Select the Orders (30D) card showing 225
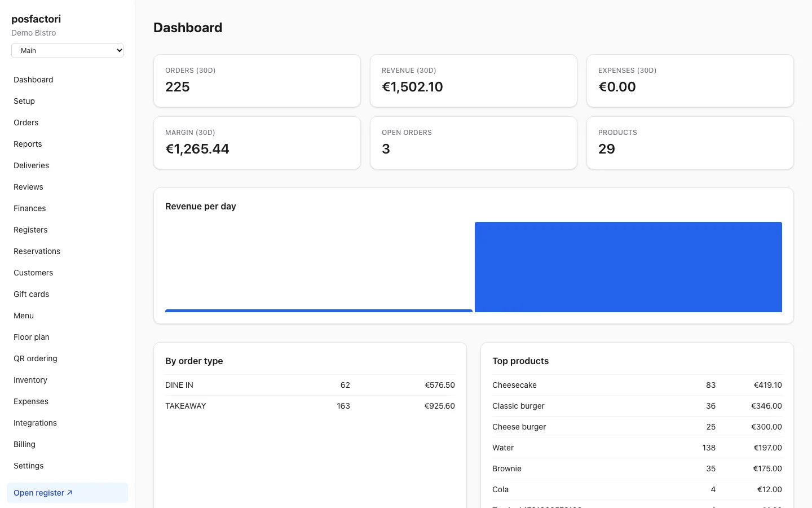This screenshot has height=508, width=812. pyautogui.click(x=257, y=81)
